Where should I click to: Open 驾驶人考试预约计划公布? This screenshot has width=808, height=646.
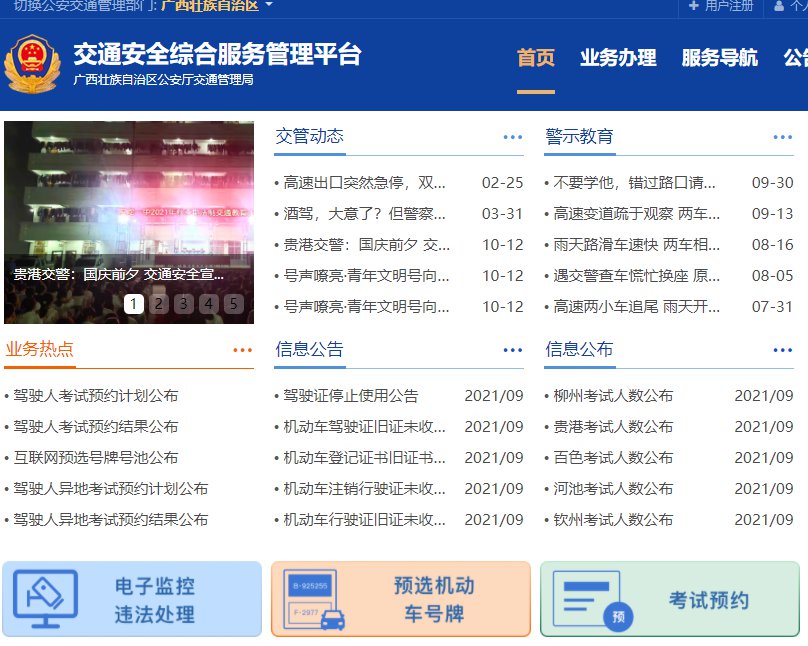(96, 396)
